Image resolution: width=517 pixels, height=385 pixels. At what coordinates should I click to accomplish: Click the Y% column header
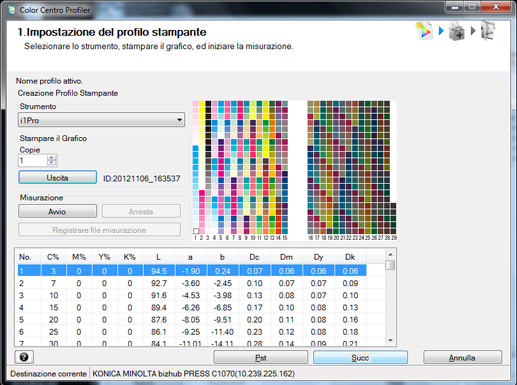pyautogui.click(x=104, y=257)
